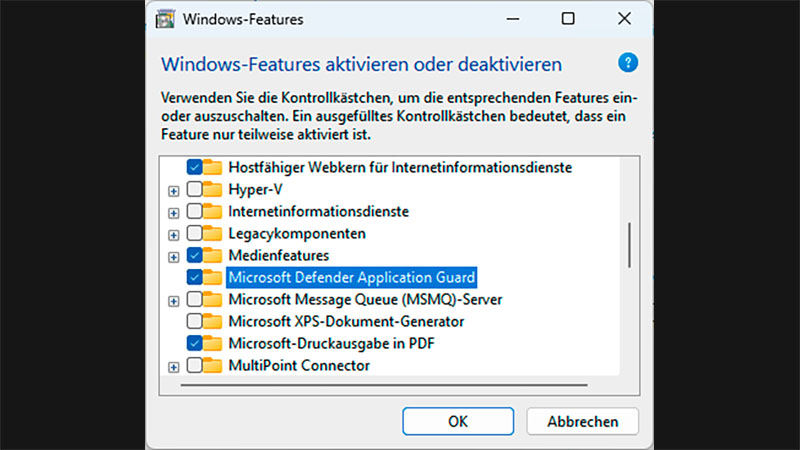Select Hostfähiger Webkern für Internetinformationsdienste label
Screen dimensions: 800x450
400,167
